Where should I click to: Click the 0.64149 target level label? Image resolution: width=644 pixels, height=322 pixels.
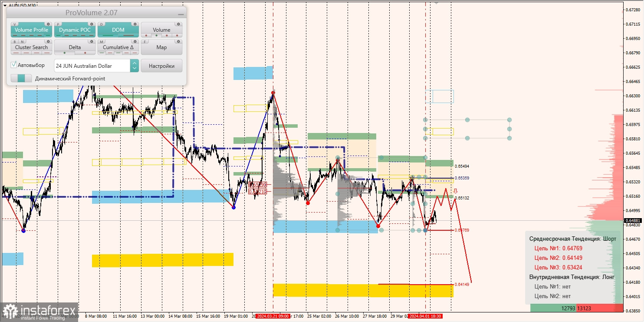pyautogui.click(x=462, y=284)
